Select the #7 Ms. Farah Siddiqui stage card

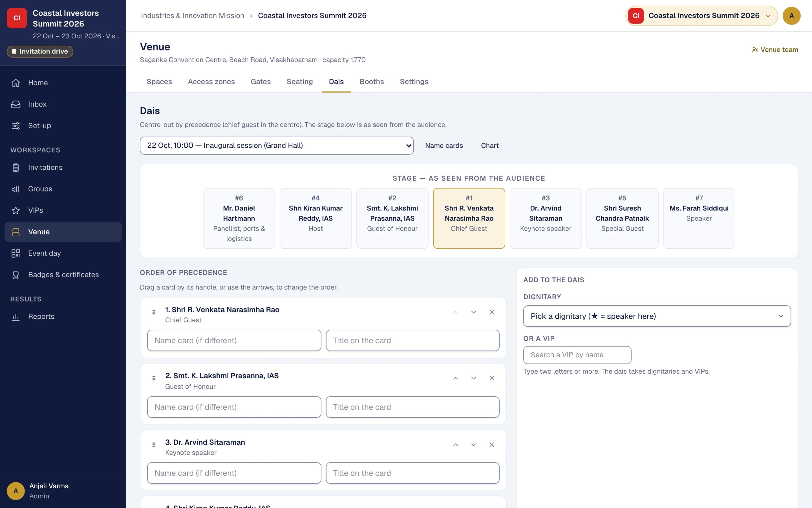[699, 218]
